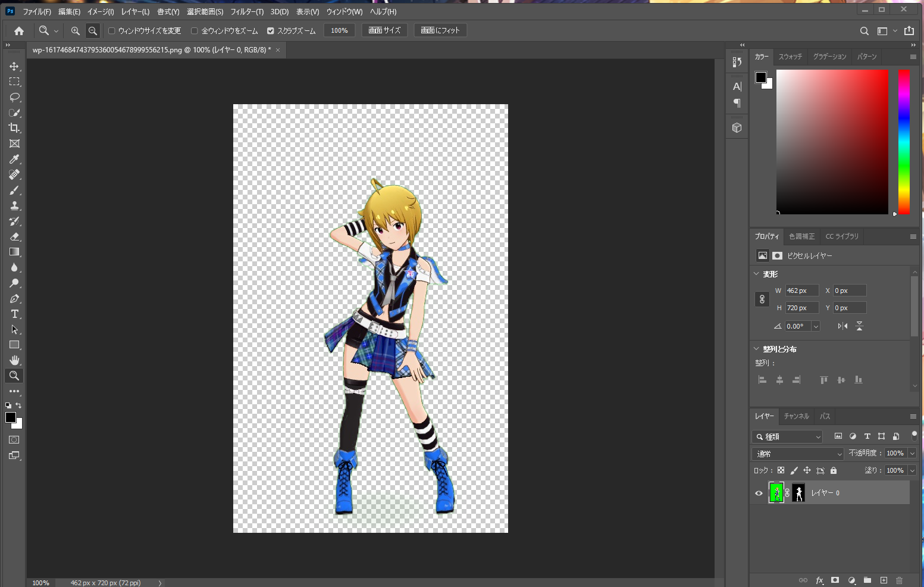The image size is (924, 587).
Task: Select the Path Selection tool
Action: pyautogui.click(x=14, y=329)
